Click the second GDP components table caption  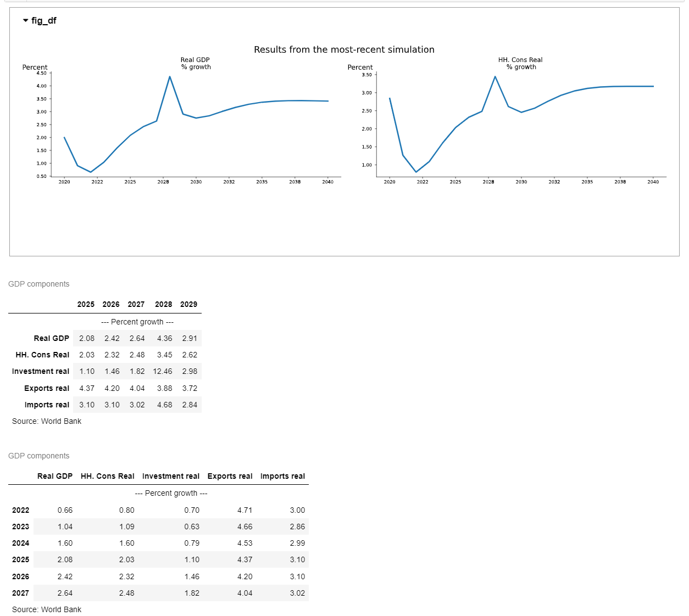click(x=39, y=456)
